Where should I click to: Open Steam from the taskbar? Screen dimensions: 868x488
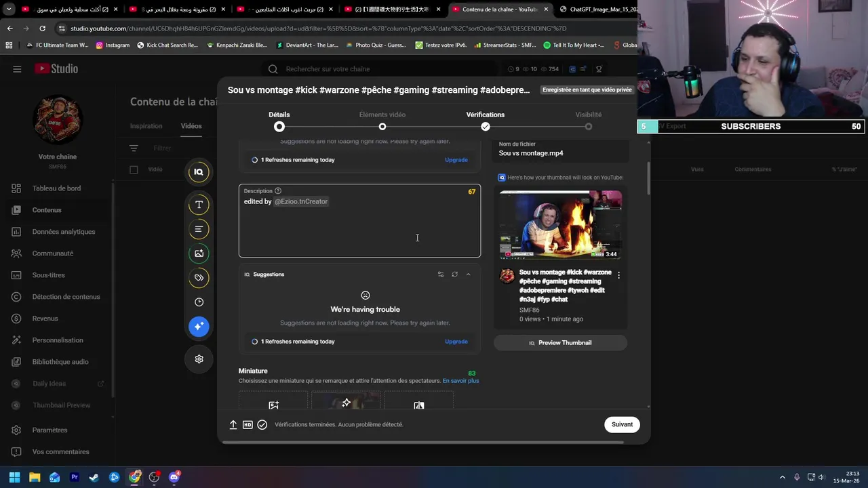pos(94,477)
